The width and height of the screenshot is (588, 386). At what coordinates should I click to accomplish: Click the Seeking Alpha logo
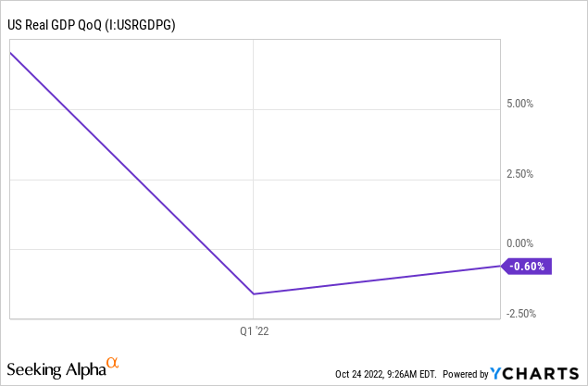click(63, 368)
